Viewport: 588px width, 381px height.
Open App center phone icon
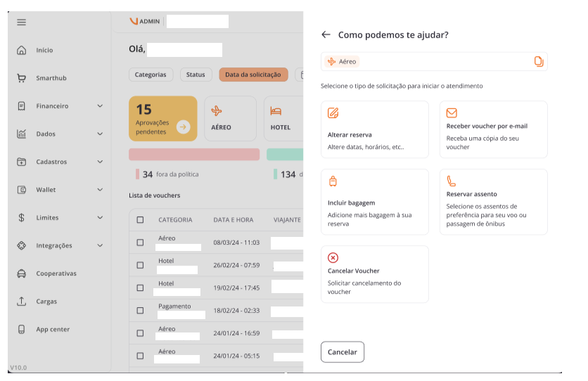(21, 329)
